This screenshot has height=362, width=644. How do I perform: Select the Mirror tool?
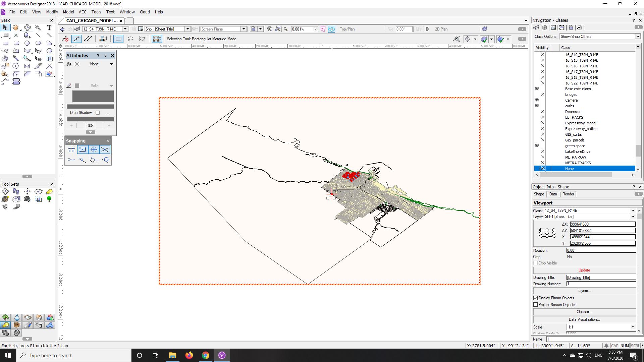coord(27,66)
